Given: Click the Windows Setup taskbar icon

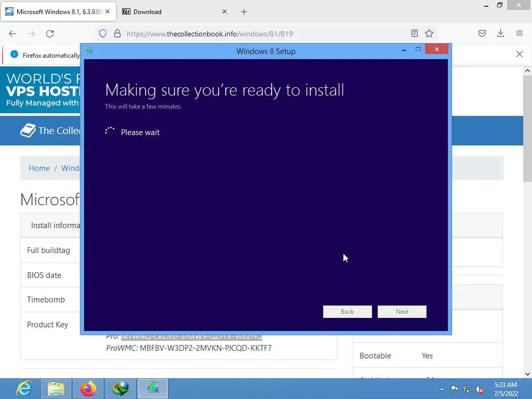Looking at the screenshot, I should pyautogui.click(x=153, y=389).
